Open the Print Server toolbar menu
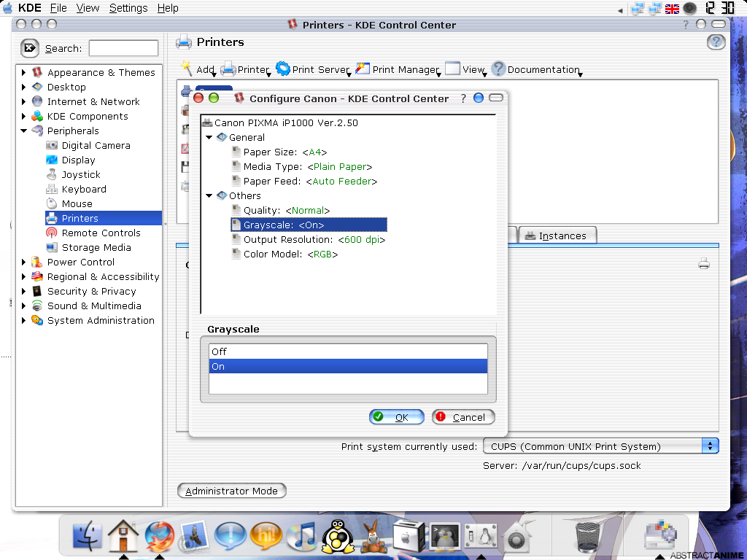 (314, 70)
